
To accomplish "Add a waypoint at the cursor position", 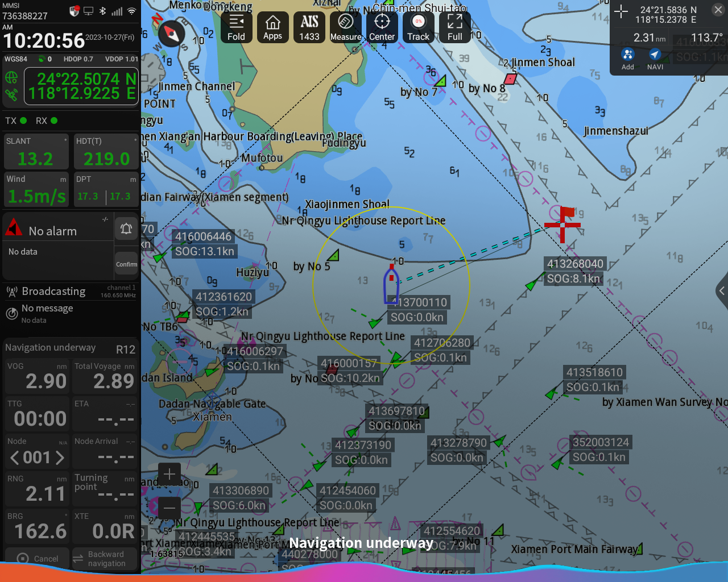I will tap(627, 59).
